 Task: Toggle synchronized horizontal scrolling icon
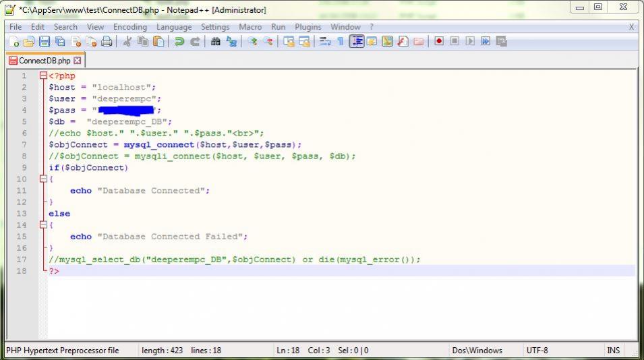coord(304,41)
